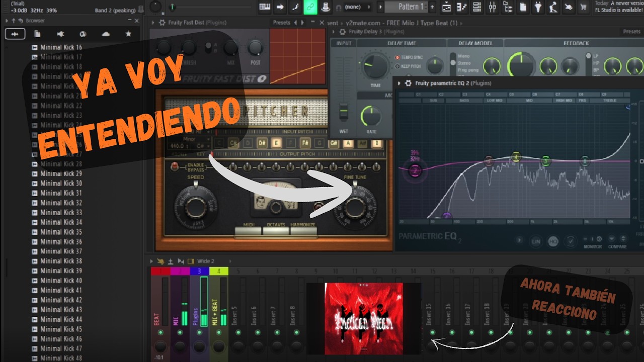Viewport: 644px width, 362px height.
Task: Toggle typing keyboard to piano icon
Action: (x=265, y=7)
